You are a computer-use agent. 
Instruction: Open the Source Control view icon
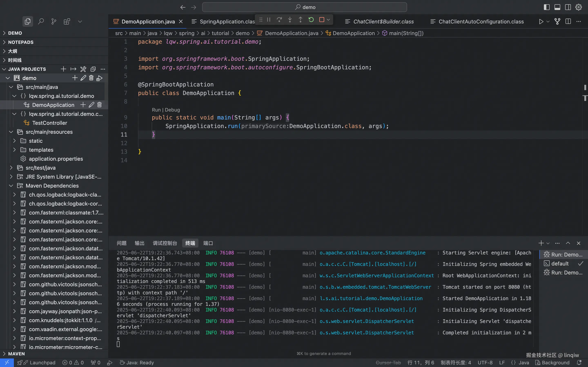click(x=54, y=21)
